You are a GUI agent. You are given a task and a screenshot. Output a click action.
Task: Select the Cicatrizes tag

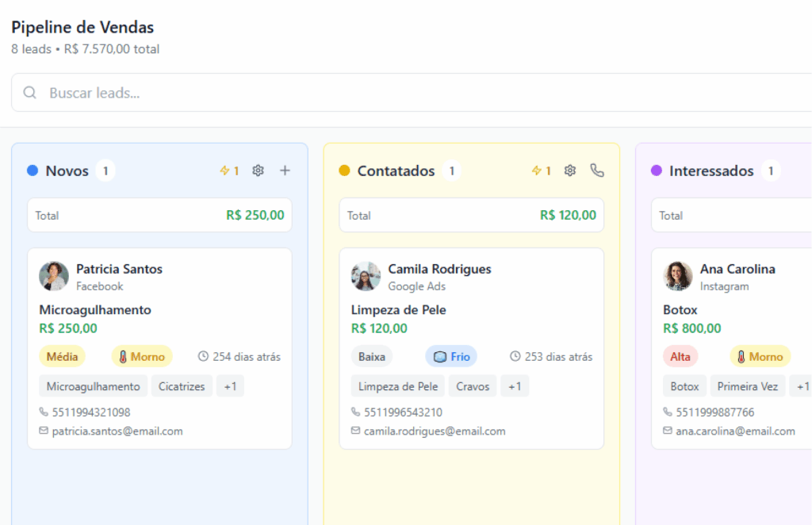click(x=182, y=386)
